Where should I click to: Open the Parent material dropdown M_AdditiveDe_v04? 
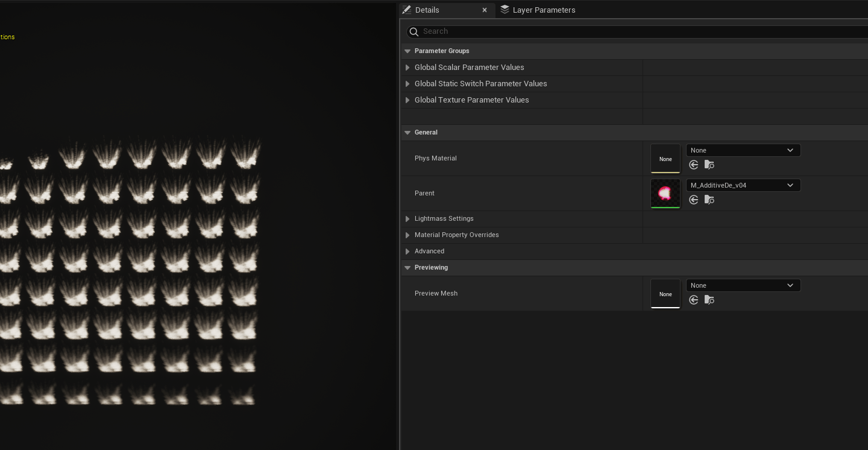click(743, 185)
